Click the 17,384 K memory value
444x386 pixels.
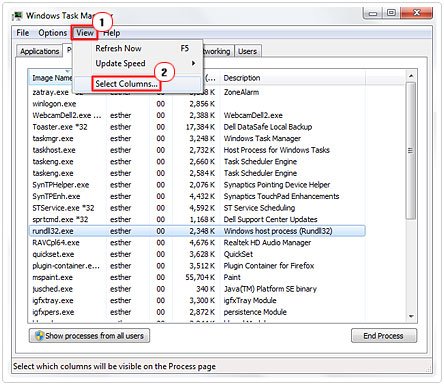tap(200, 127)
